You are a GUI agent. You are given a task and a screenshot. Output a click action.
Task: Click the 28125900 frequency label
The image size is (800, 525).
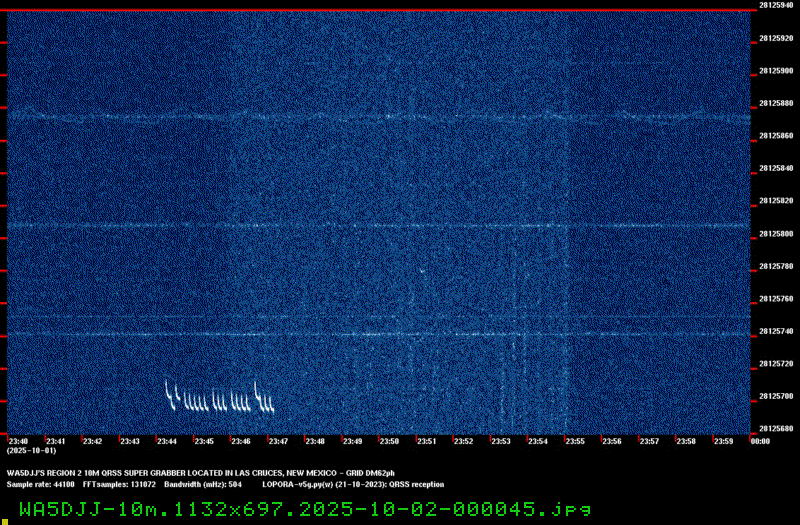(x=776, y=71)
